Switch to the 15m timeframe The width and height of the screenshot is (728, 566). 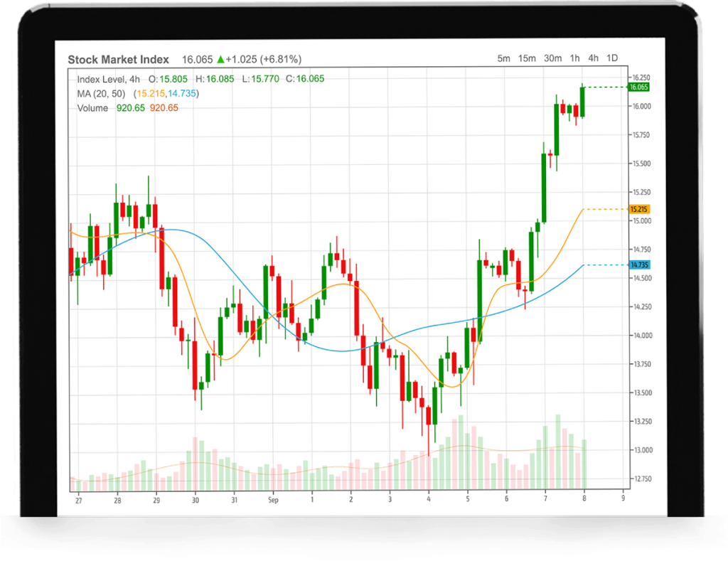(527, 58)
